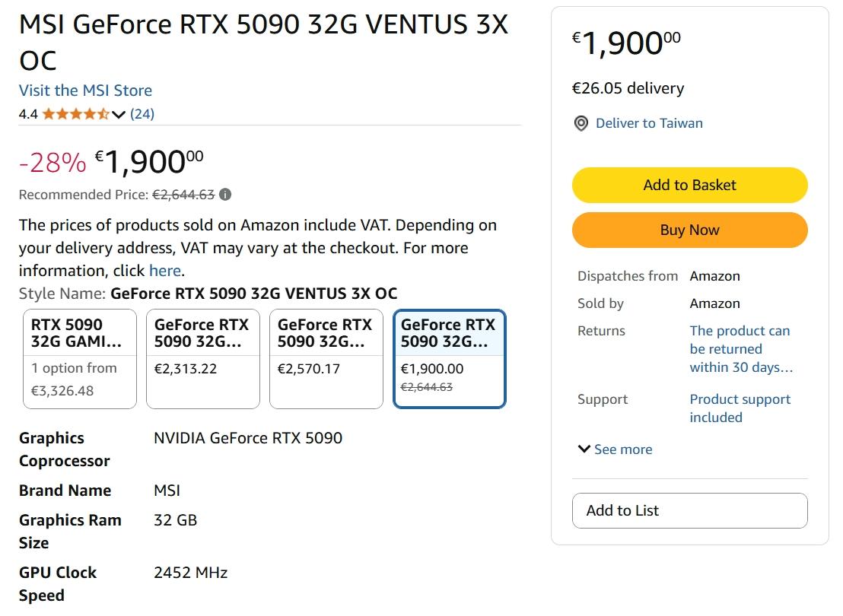Click the struck-through recommended price €2,644.63
Viewport: 843px width, 616px height.
coord(183,195)
